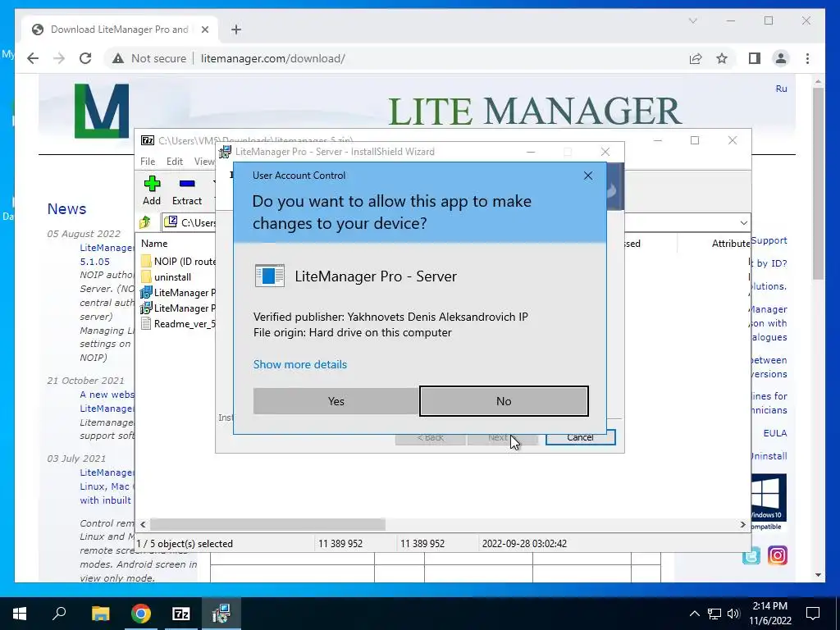
Task: Open Chrome tab search chevron
Action: pos(692,21)
